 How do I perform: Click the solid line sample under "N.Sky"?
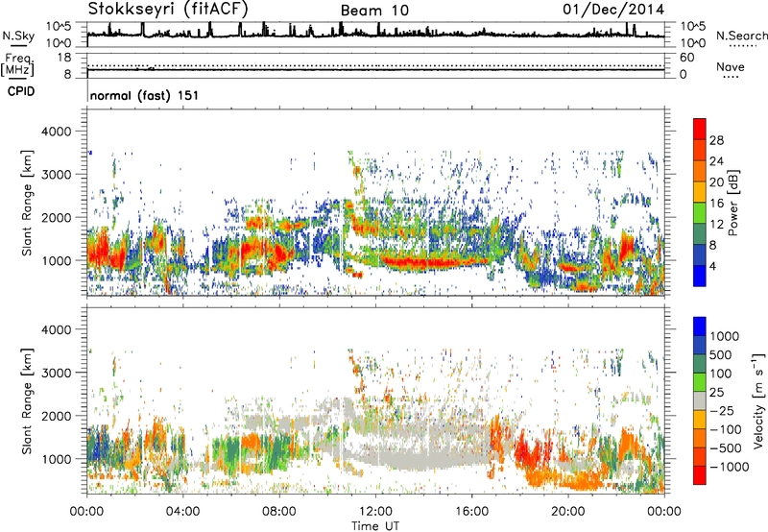[x=18, y=45]
